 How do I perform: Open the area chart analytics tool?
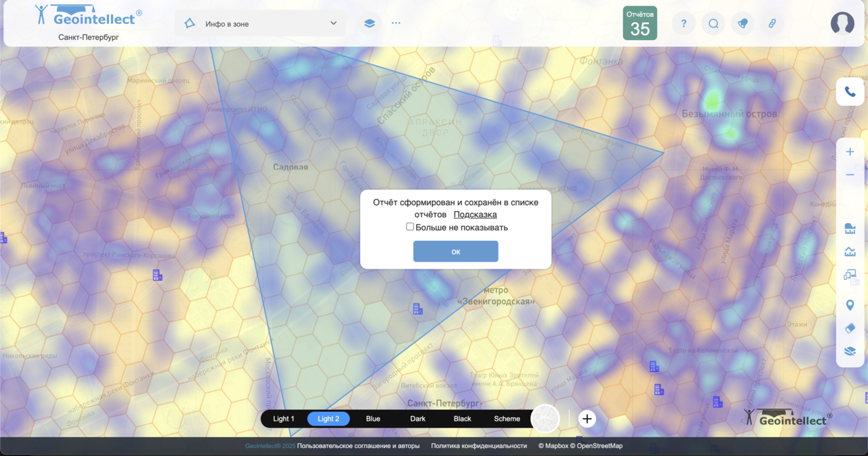[850, 252]
